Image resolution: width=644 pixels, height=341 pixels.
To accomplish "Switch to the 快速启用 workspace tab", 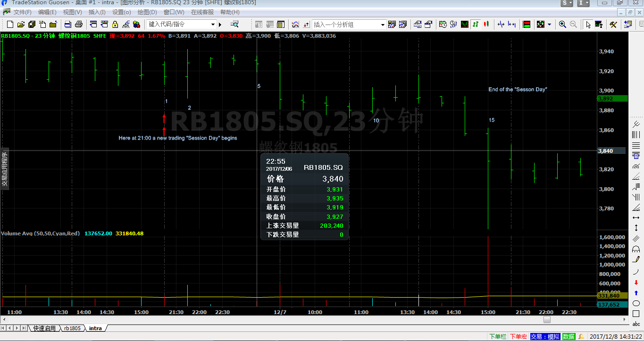I will pos(44,328).
